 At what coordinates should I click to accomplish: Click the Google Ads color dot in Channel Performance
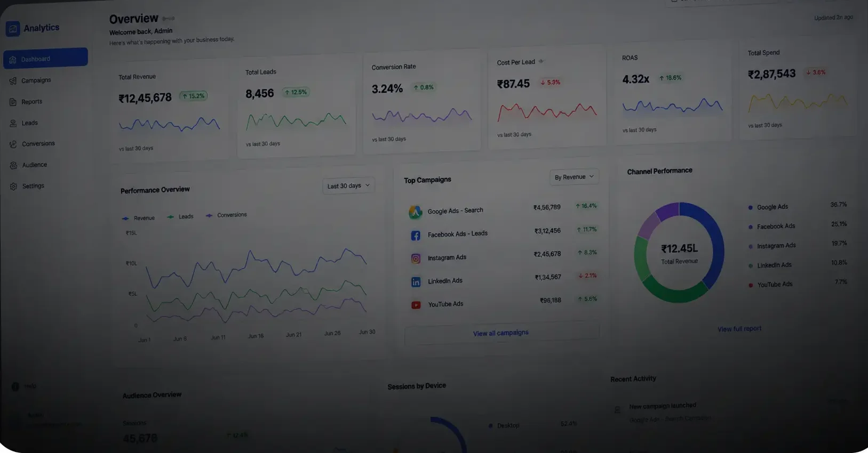(751, 208)
